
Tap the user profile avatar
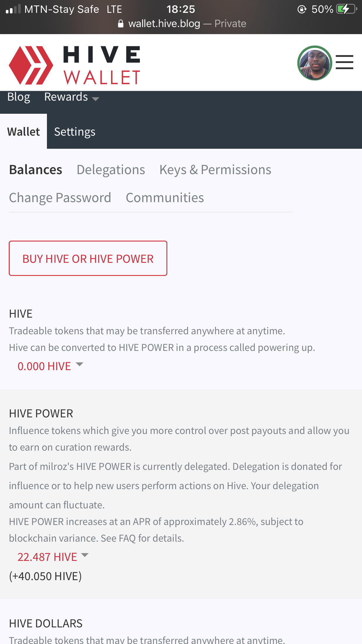(314, 63)
